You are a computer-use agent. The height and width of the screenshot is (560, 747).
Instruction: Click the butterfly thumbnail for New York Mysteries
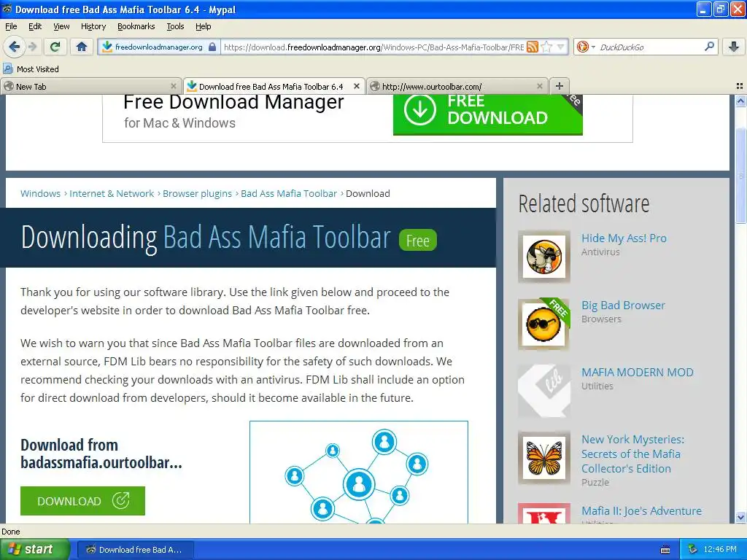544,458
